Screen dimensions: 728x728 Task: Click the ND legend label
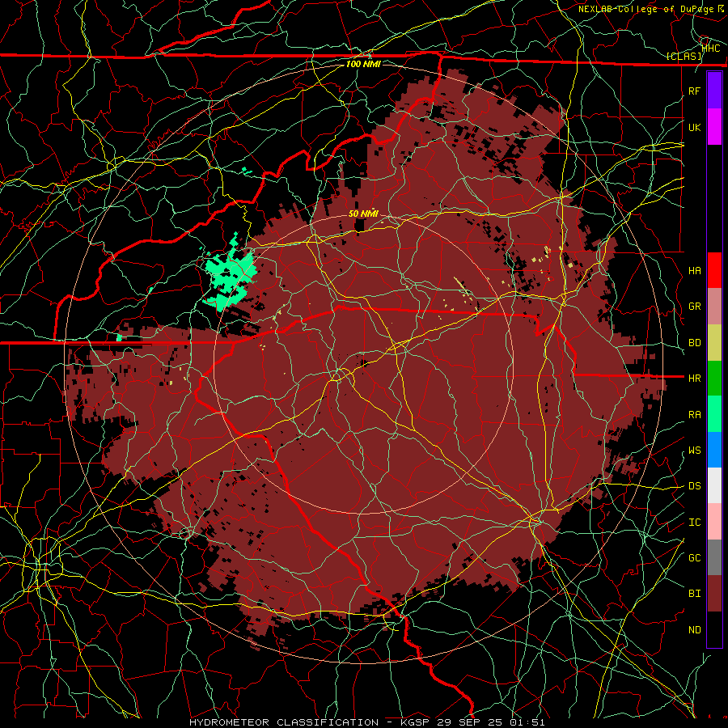(694, 629)
